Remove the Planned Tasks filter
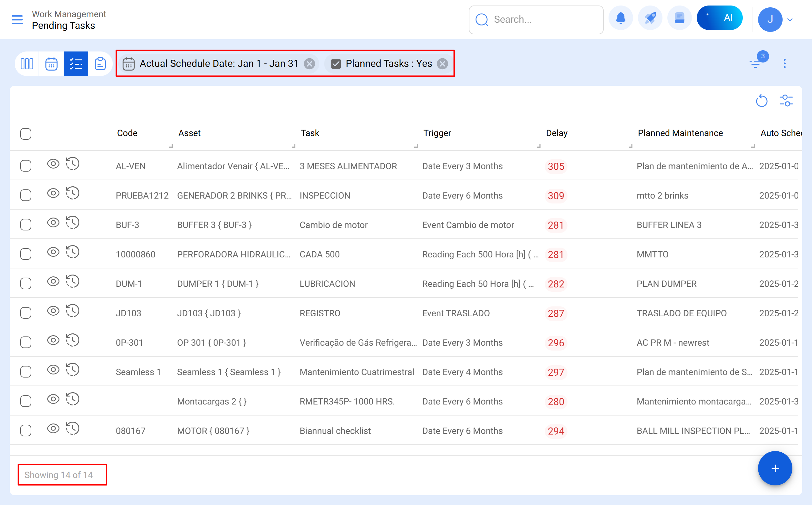 pos(442,64)
